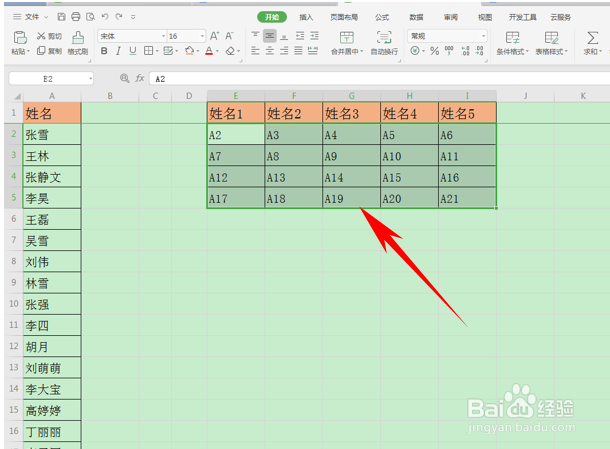Switch to 插入 tab
The image size is (610, 449).
[x=306, y=17]
